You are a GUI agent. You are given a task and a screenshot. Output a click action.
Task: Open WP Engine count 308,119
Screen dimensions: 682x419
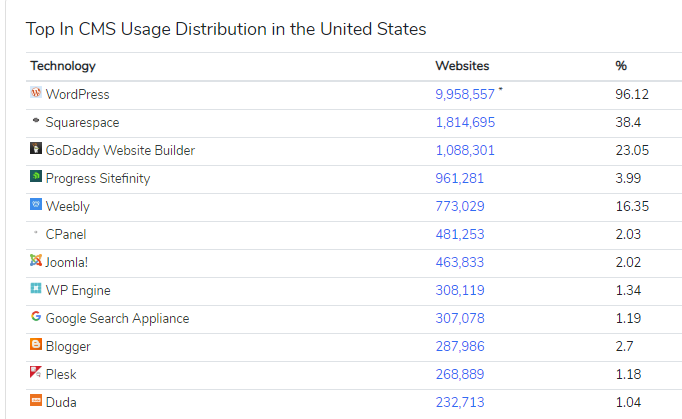click(x=460, y=290)
